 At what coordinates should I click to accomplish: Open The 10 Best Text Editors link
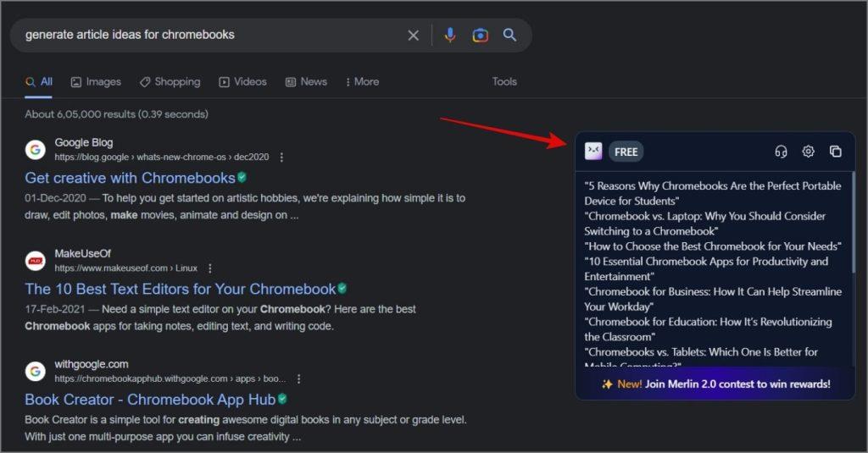181,289
